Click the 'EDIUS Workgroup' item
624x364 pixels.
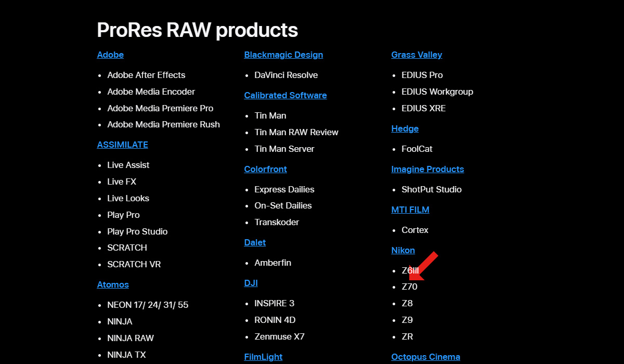click(437, 92)
